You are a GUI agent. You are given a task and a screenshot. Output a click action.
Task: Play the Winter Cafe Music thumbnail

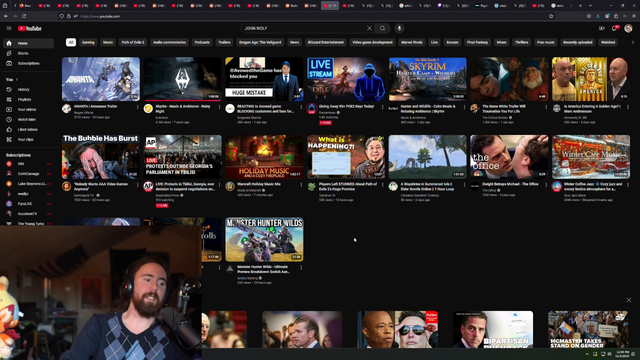pos(591,157)
